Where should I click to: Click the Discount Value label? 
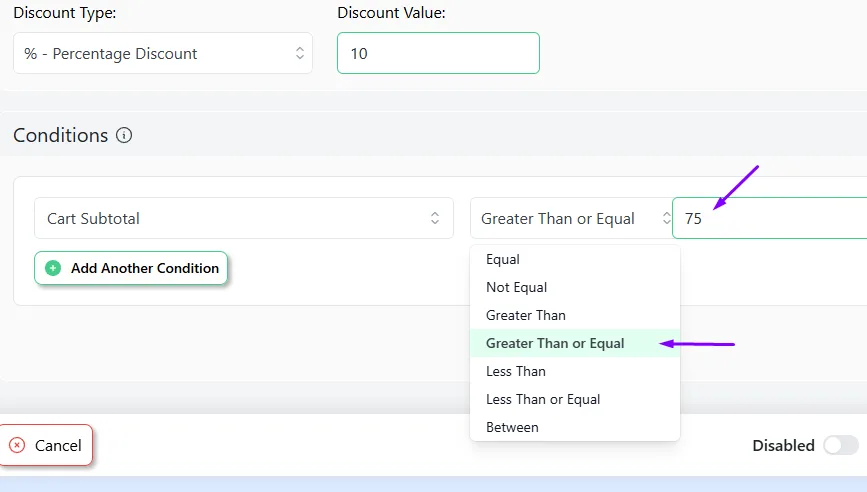[391, 13]
